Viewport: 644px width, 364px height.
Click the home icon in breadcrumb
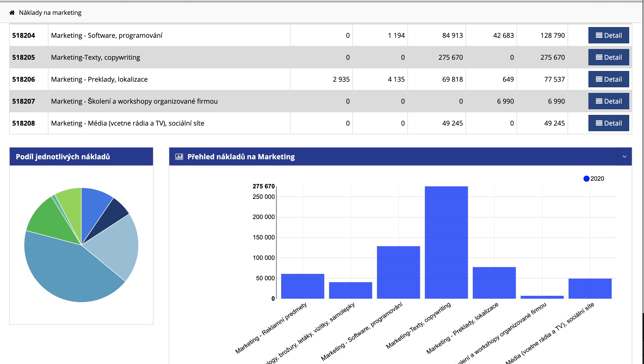(x=12, y=13)
